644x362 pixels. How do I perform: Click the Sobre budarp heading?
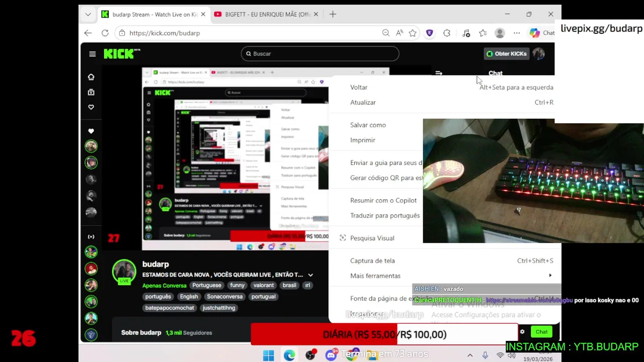pyautogui.click(x=141, y=333)
